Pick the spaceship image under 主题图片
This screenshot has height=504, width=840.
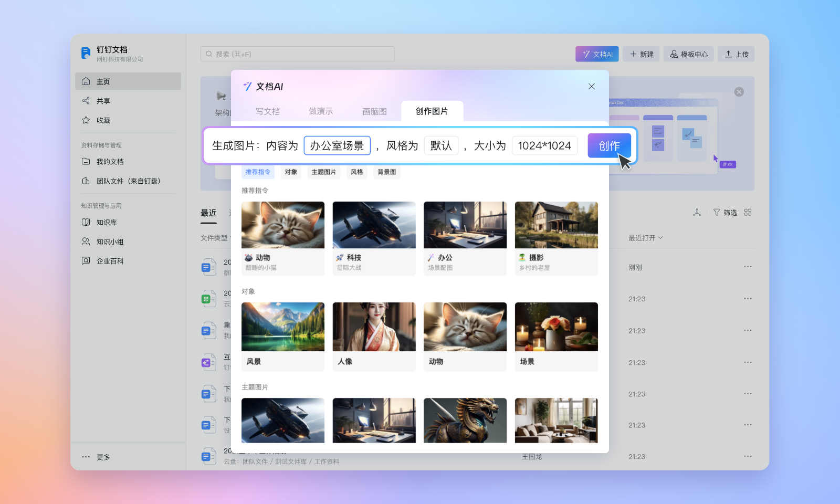pos(283,421)
